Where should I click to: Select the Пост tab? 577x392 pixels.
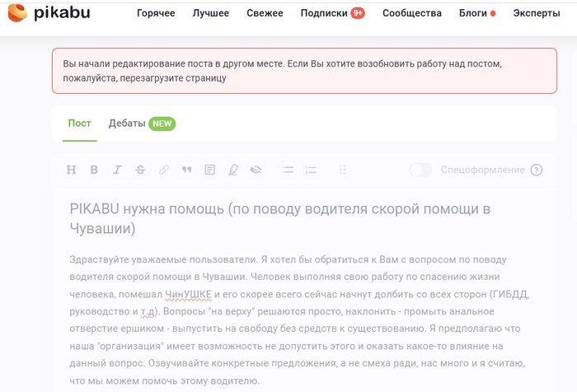click(80, 124)
